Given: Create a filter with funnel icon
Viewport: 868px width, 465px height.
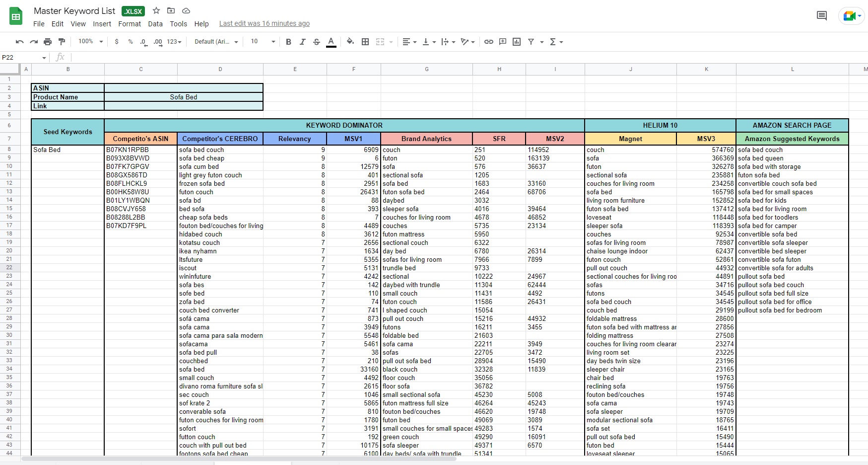Looking at the screenshot, I should click(531, 42).
